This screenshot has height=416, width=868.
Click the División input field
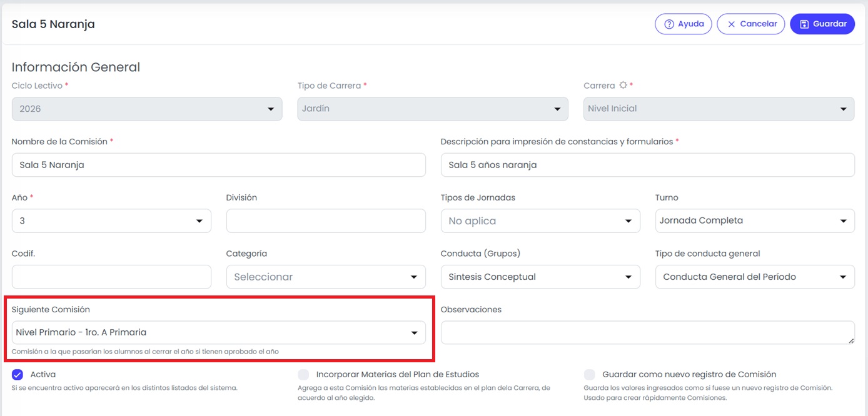point(326,220)
